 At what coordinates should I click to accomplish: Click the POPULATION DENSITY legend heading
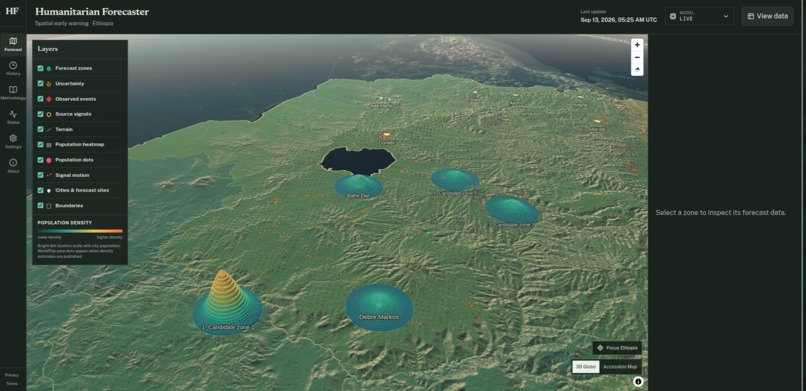click(65, 222)
